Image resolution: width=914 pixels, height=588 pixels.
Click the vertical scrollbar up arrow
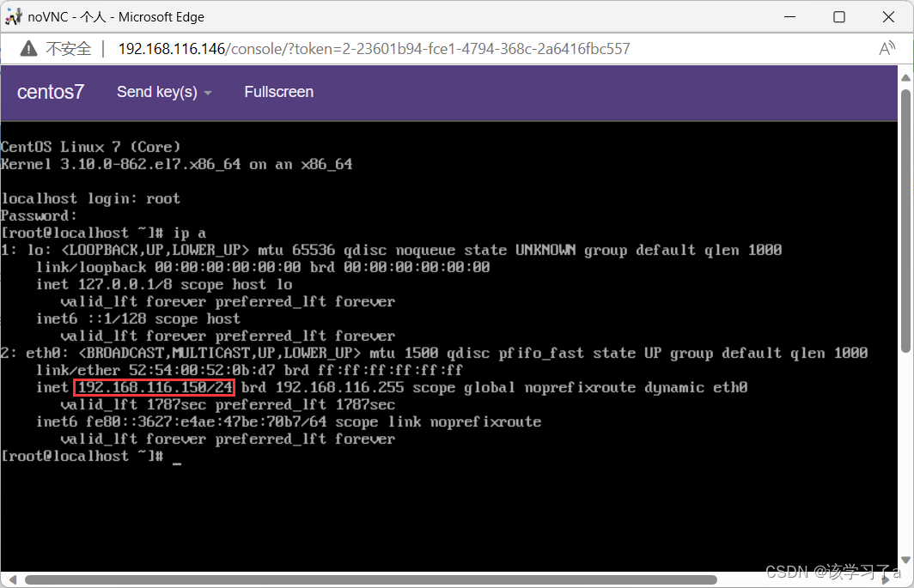pos(905,77)
